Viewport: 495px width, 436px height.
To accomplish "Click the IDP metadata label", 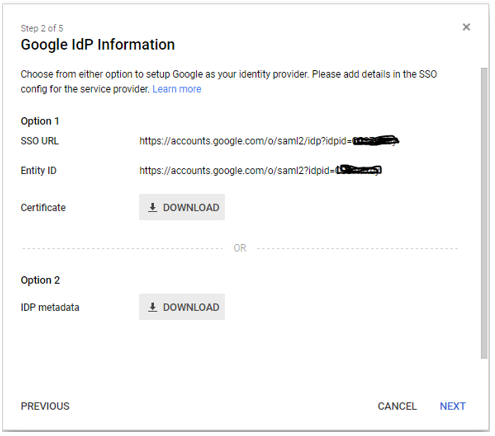I will click(50, 307).
